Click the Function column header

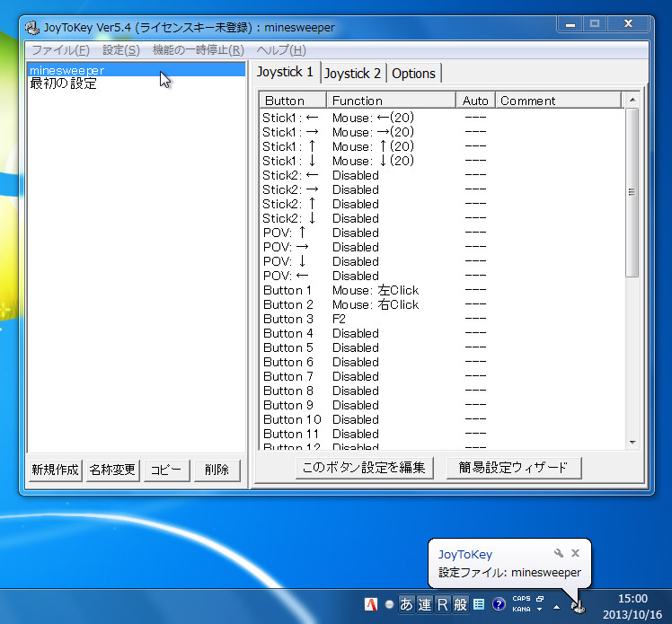pyautogui.click(x=391, y=101)
